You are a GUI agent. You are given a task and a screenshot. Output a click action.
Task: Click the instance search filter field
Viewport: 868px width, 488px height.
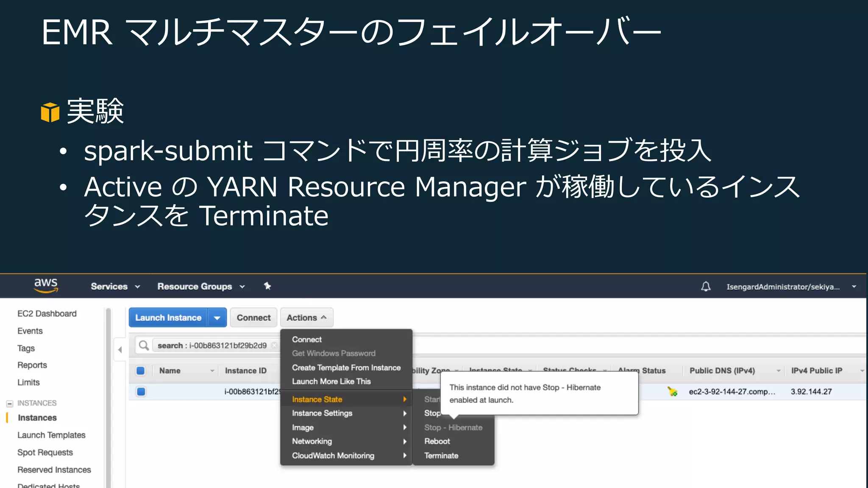pos(212,345)
